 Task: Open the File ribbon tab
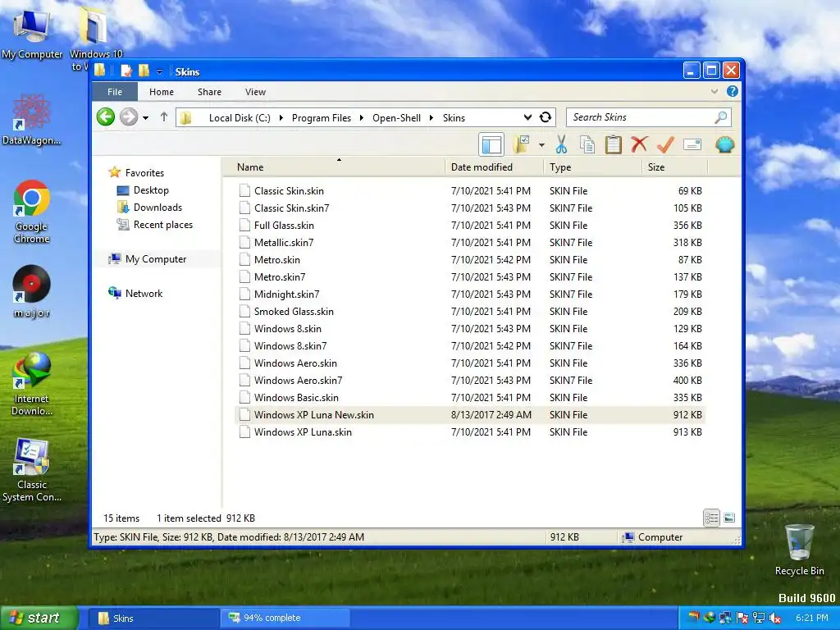[115, 92]
